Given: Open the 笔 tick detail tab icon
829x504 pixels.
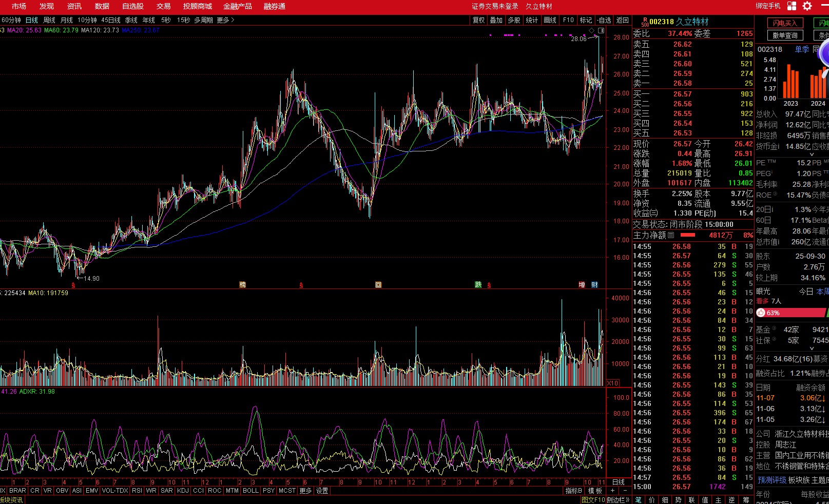Looking at the screenshot, I should click(639, 500).
